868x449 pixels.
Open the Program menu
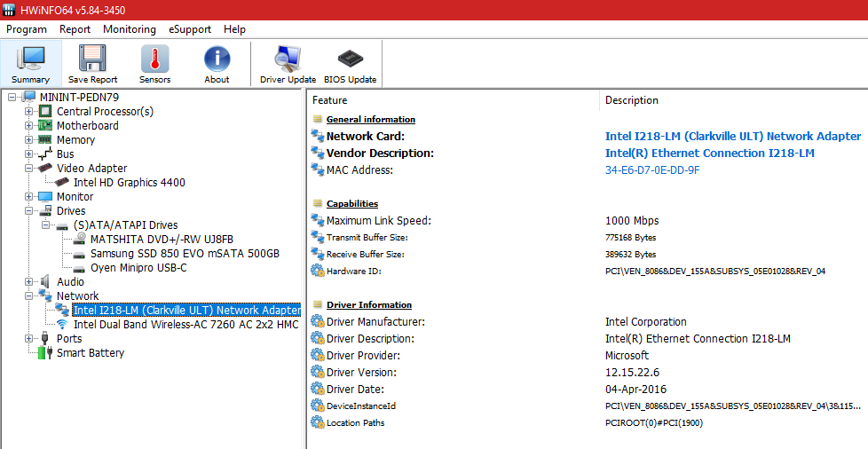click(27, 29)
